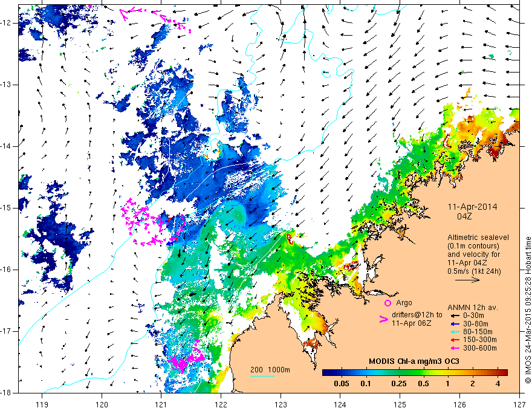Click longitude axis label '125'
The image size is (532, 411).
coord(400,404)
